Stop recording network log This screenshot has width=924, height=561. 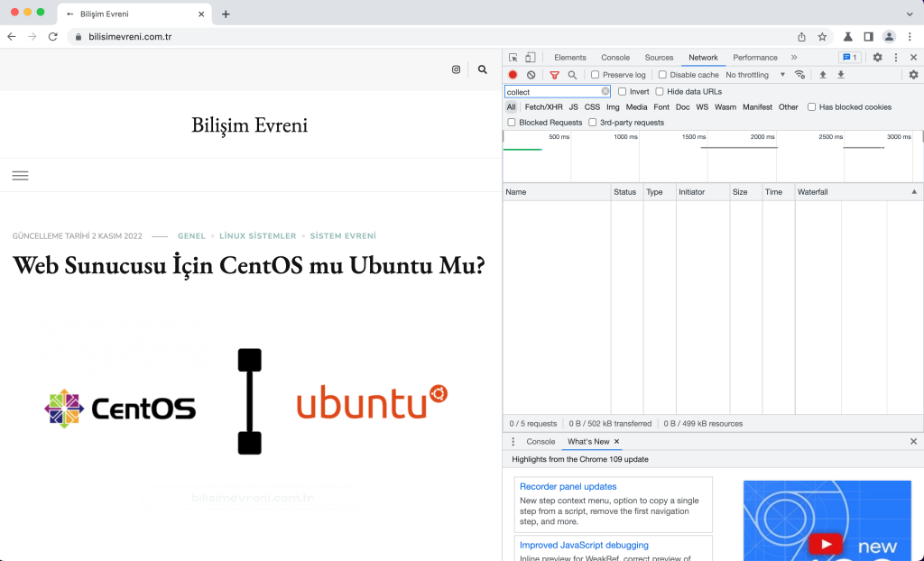tap(513, 75)
